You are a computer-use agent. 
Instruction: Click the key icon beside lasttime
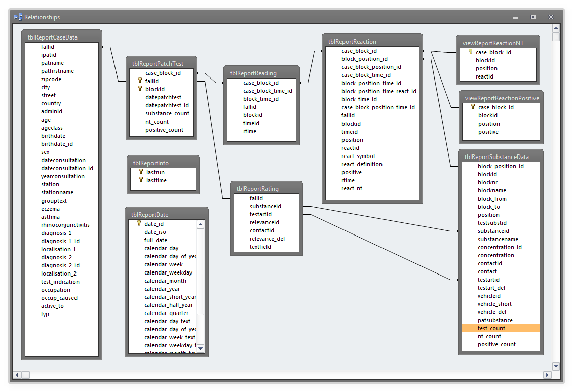pyautogui.click(x=141, y=180)
